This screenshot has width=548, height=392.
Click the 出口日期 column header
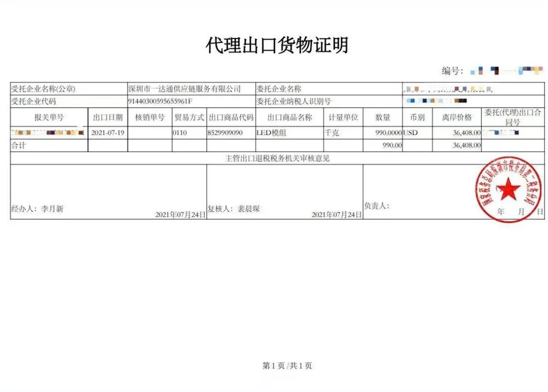(108, 117)
